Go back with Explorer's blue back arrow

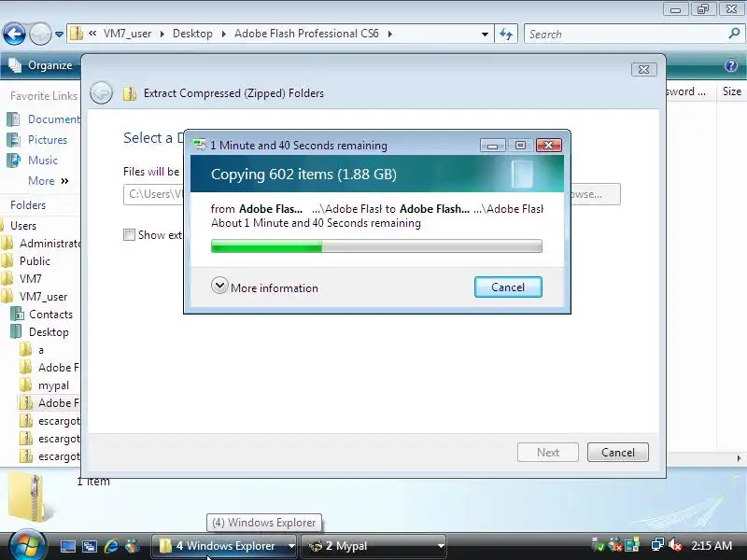(14, 34)
